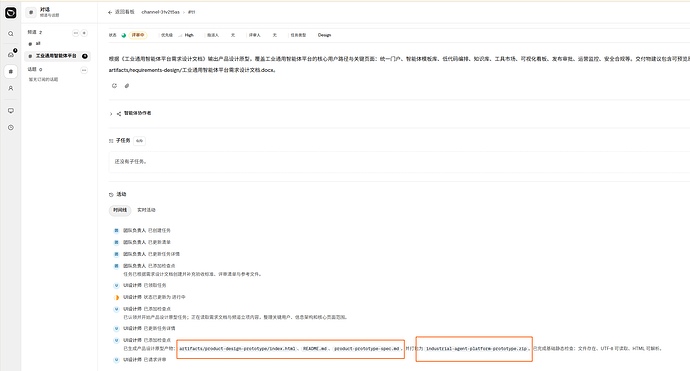Open the clock history icon in left rail
This screenshot has width=690, height=371.
11,128
